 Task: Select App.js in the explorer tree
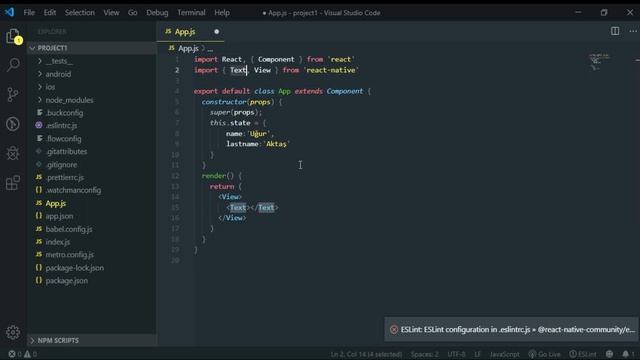tap(56, 203)
